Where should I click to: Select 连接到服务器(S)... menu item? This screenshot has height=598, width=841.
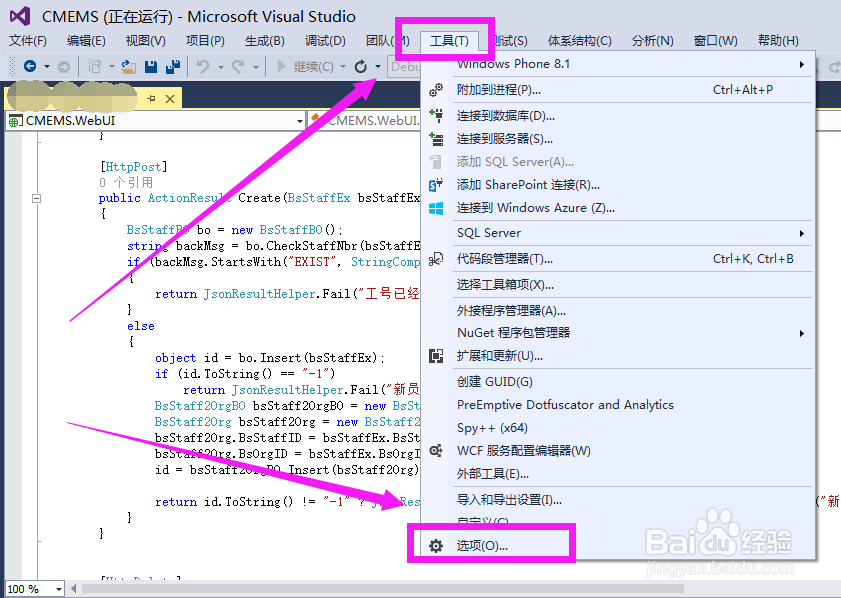619,139
